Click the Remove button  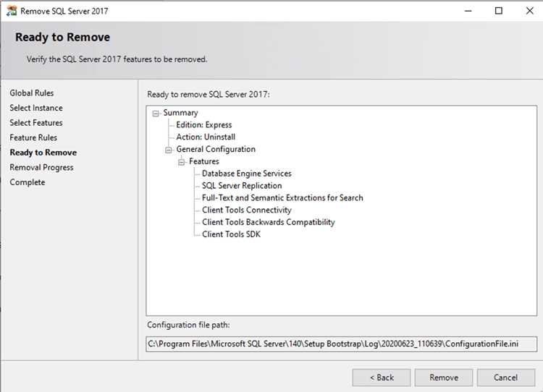click(x=444, y=378)
